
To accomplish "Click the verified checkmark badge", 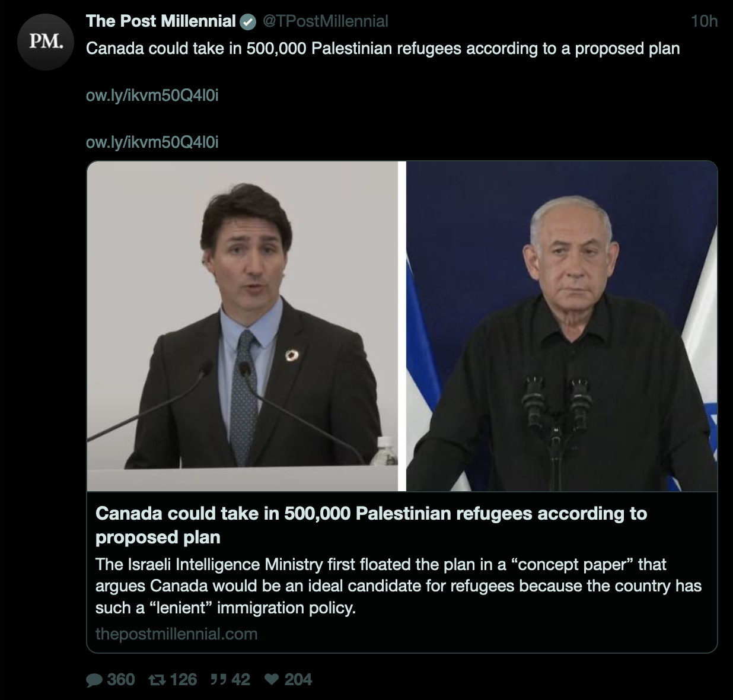I will (x=247, y=22).
